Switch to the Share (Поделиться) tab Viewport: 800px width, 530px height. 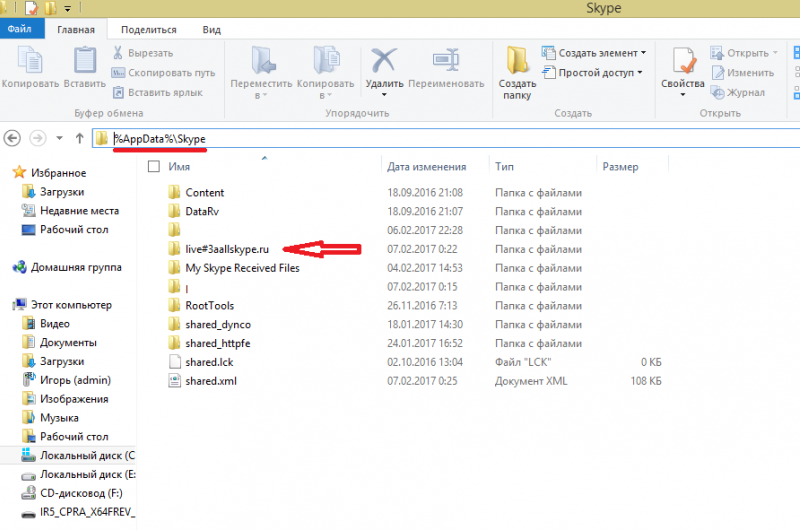(x=148, y=30)
